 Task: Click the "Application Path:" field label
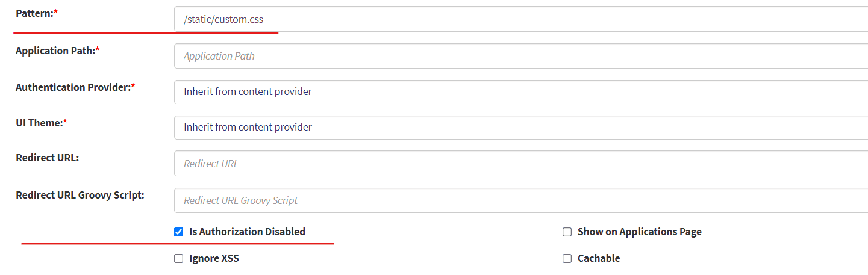pyautogui.click(x=57, y=51)
